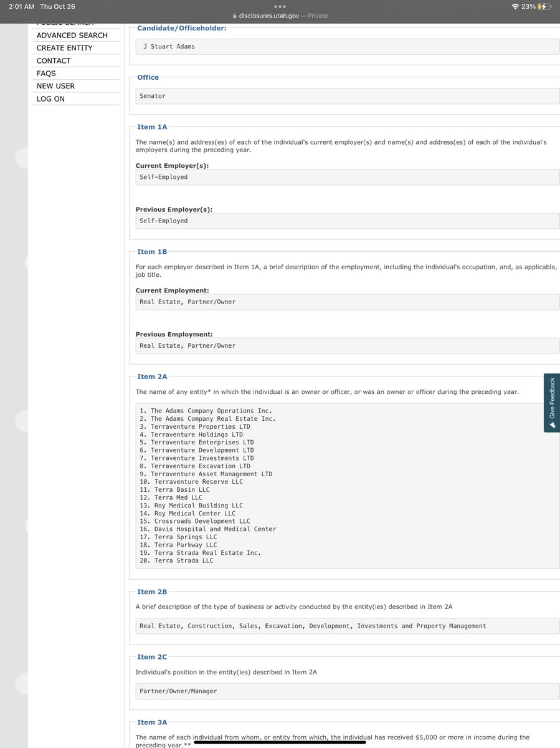Image resolution: width=560 pixels, height=748 pixels.
Task: Tap the lock icon beside URL
Action: (x=234, y=16)
